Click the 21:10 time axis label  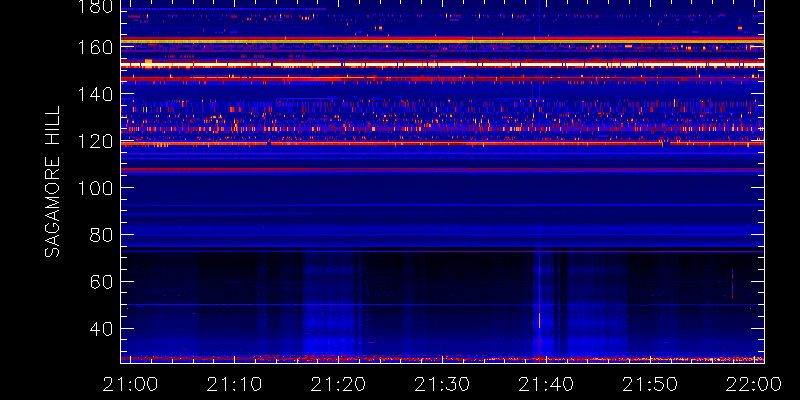(x=234, y=384)
